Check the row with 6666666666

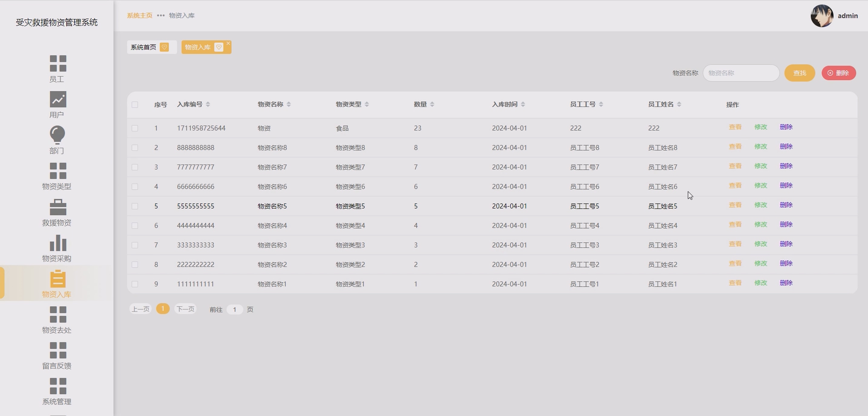[x=135, y=187]
